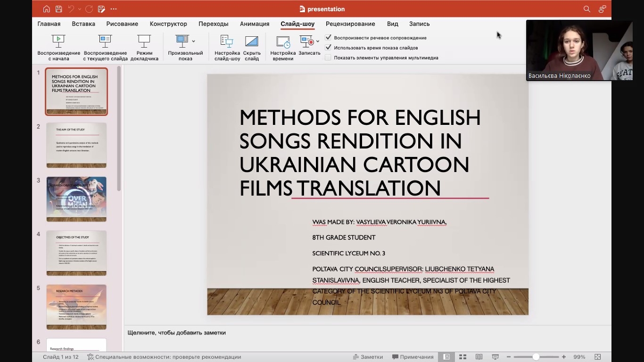Viewport: 644px width, 362px height.
Task: Switch to Reading view icon
Action: (x=479, y=357)
